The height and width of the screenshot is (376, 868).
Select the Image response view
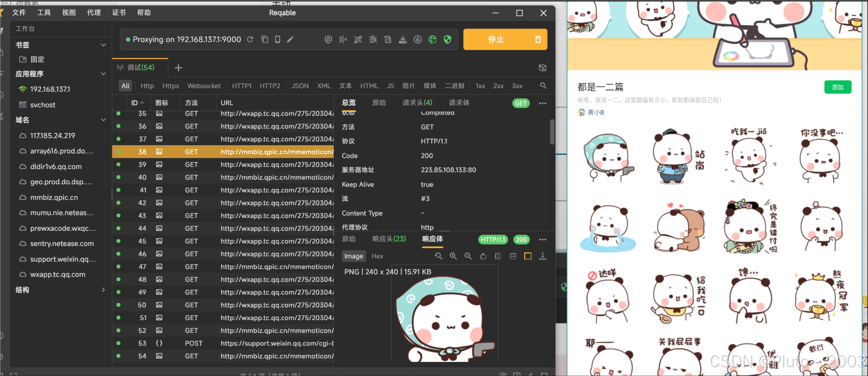coord(354,256)
